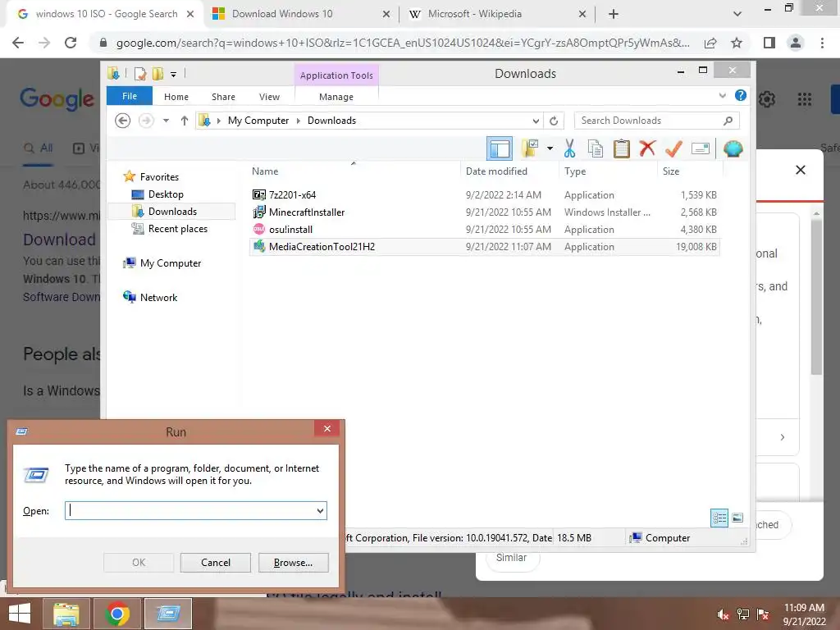This screenshot has height=630, width=840.
Task: Bookmark this page star icon in Chrome
Action: point(737,43)
